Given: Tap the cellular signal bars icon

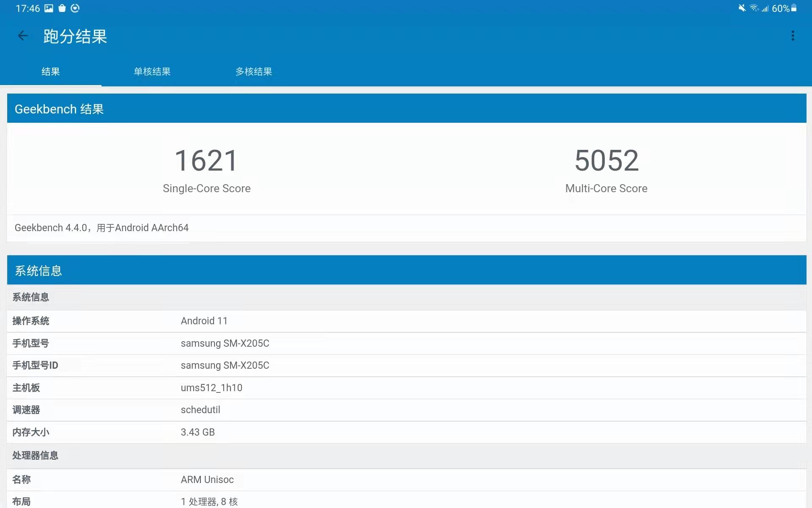Looking at the screenshot, I should pyautogui.click(x=765, y=8).
